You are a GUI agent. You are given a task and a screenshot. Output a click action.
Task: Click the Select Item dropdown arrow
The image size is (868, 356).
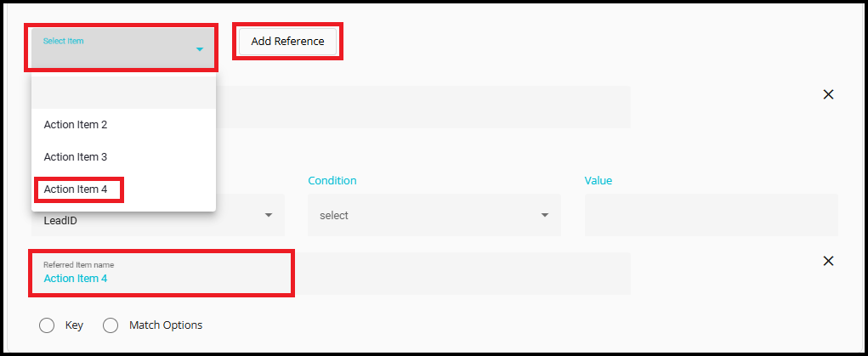tap(200, 49)
